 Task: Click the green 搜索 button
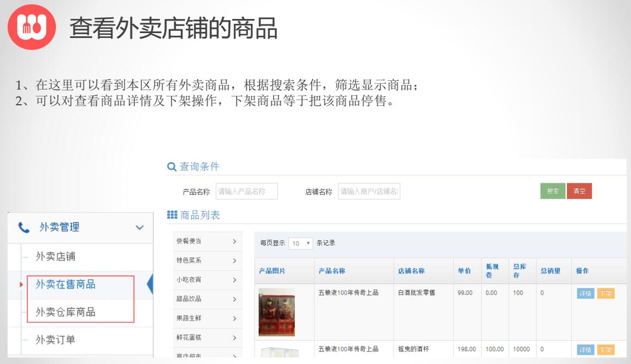tap(553, 191)
